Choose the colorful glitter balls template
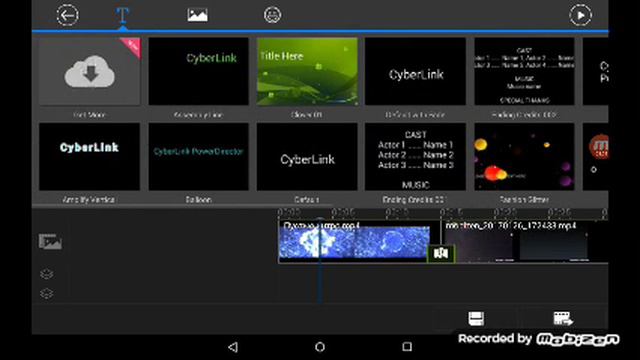 coord(524,157)
